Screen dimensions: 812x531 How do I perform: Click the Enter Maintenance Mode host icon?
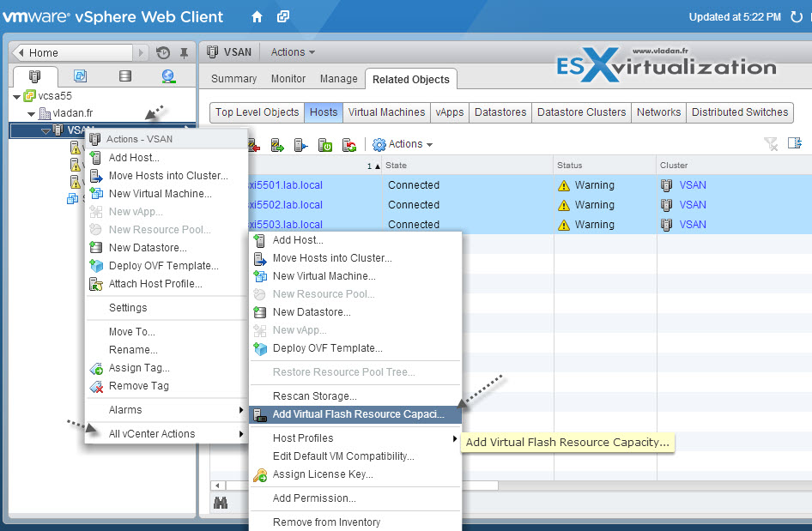(x=254, y=146)
